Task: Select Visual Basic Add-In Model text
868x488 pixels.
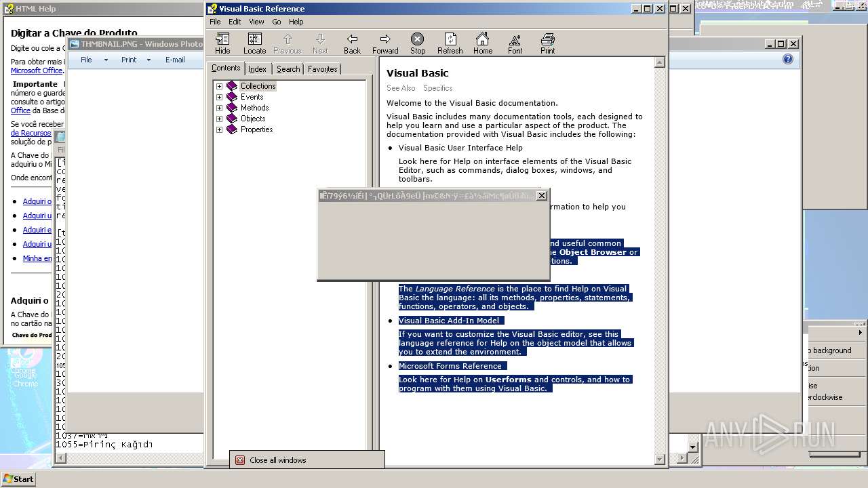Action: (x=449, y=321)
